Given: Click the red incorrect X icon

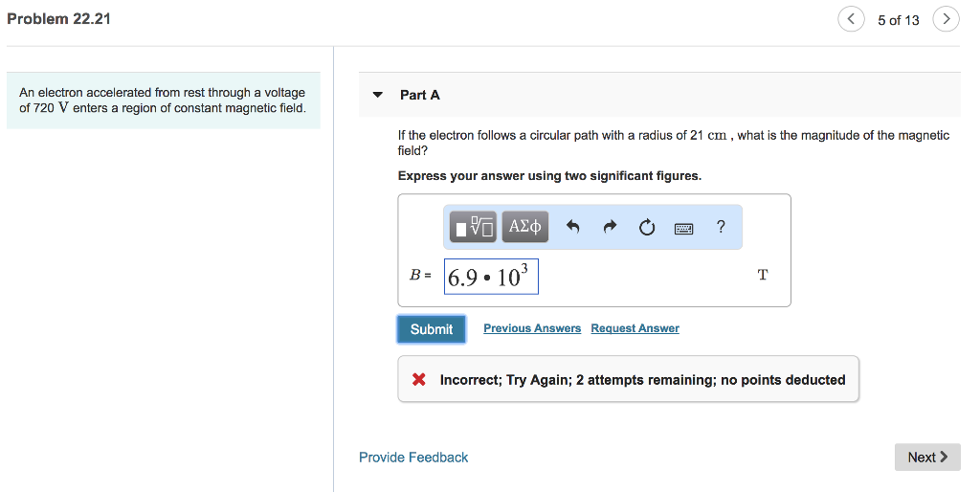Looking at the screenshot, I should (x=418, y=380).
